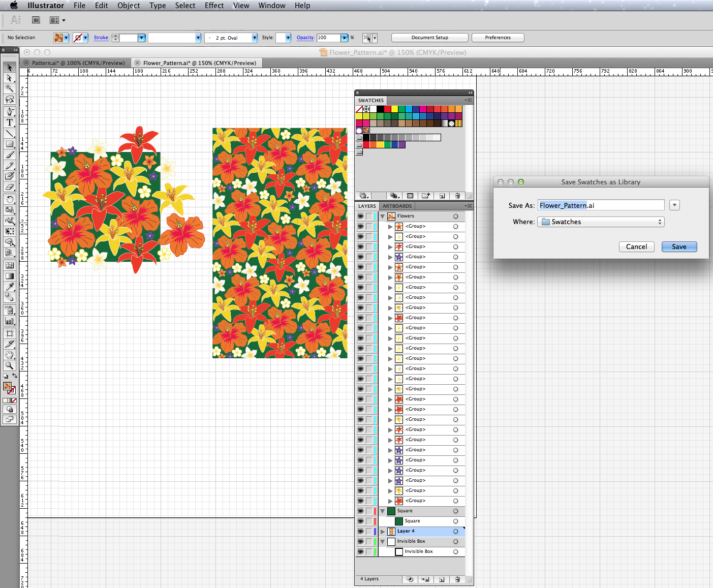Open the Where Swatches folder dropdown

[601, 222]
